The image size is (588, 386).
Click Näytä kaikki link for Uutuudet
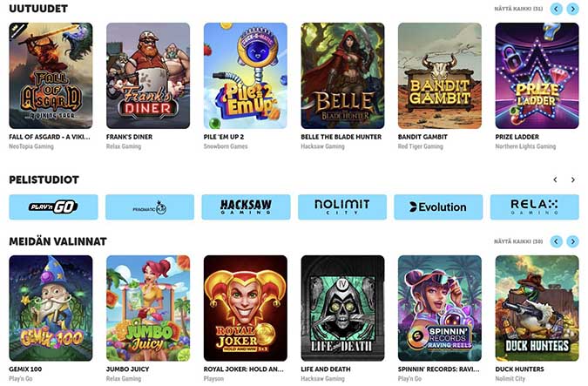[518, 9]
